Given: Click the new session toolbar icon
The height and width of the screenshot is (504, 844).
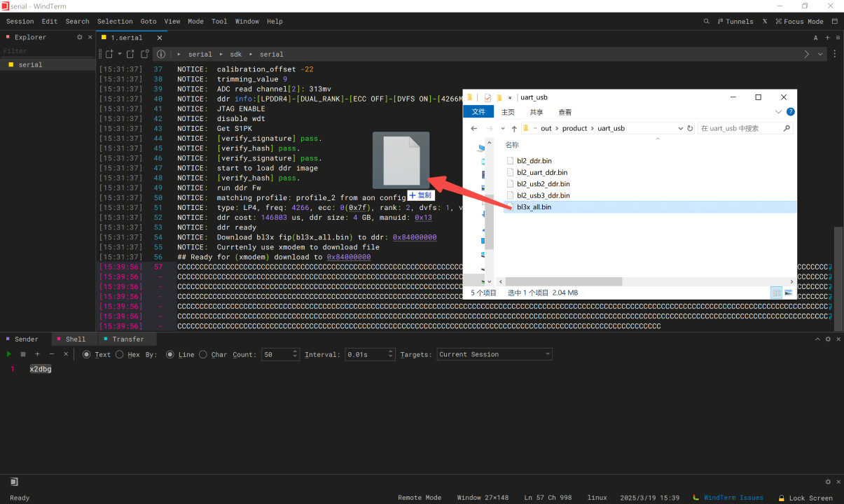Looking at the screenshot, I should pos(109,54).
